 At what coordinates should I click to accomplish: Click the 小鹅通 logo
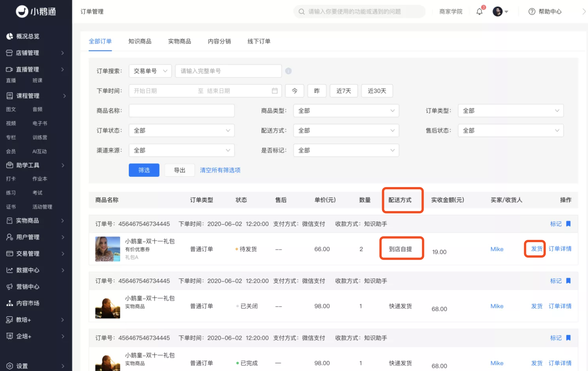[36, 11]
